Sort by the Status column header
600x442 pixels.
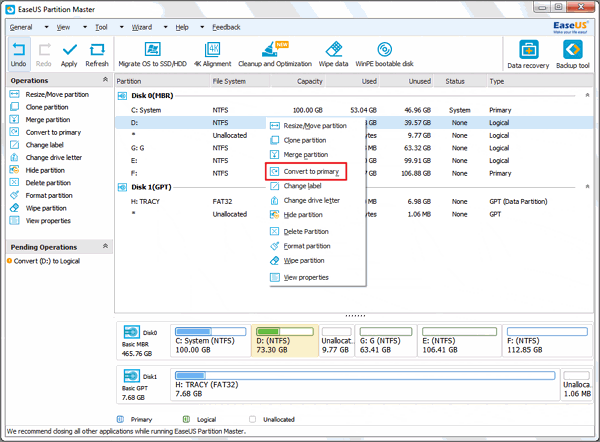coord(460,81)
